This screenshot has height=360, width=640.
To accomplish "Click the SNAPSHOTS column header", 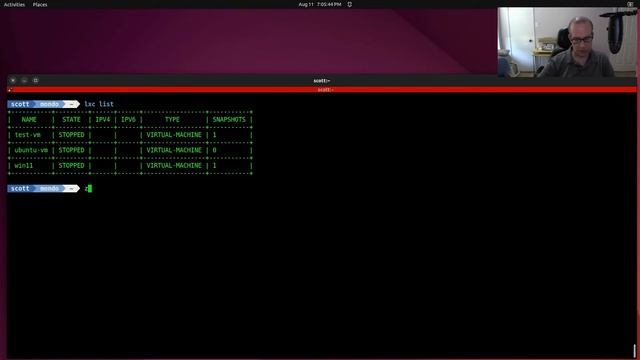I will (229, 120).
